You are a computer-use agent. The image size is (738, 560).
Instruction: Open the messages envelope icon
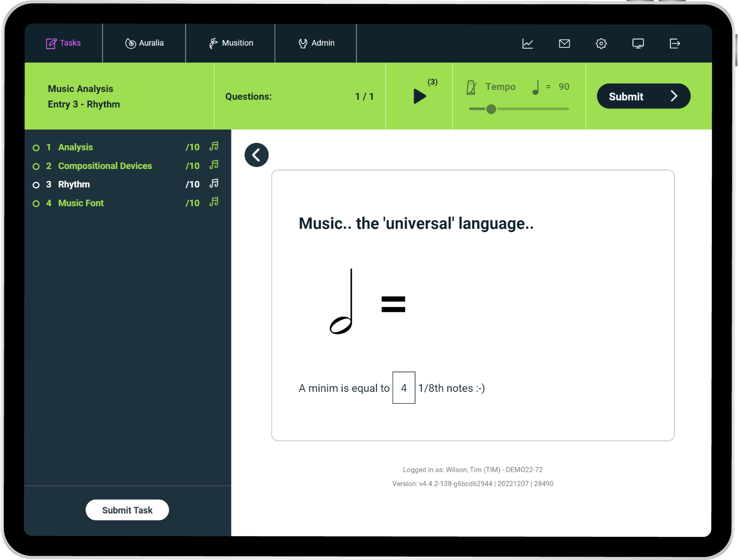pos(564,44)
